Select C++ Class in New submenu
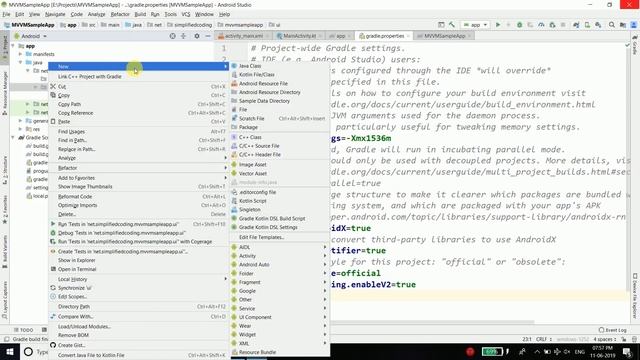This screenshot has width=640, height=360. pyautogui.click(x=280, y=137)
